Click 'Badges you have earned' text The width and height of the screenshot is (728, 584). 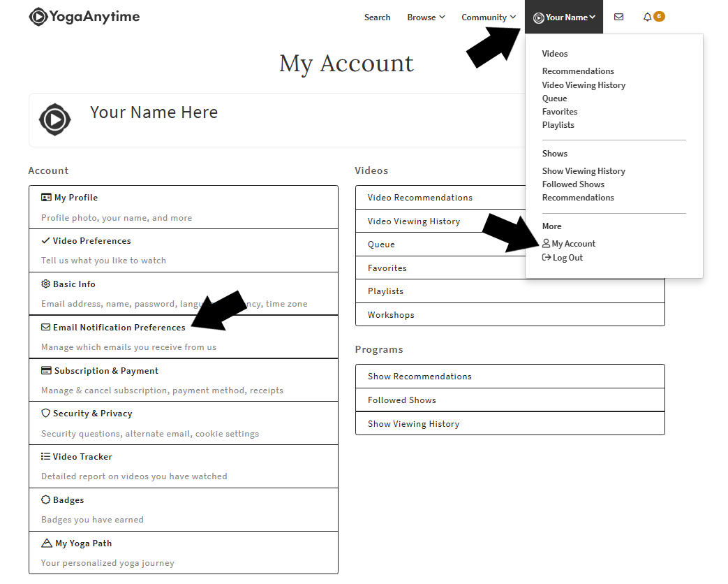tap(92, 520)
